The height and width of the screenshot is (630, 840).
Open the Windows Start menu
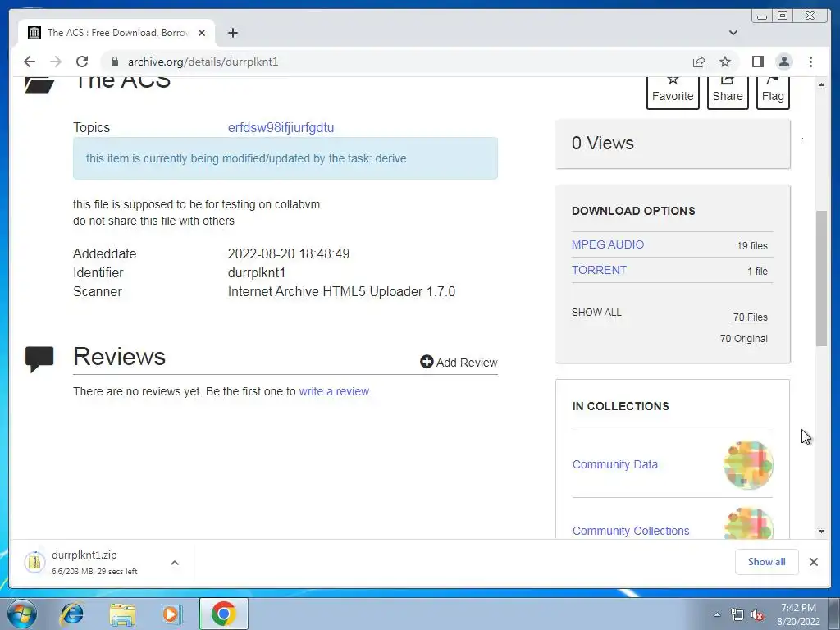point(21,614)
